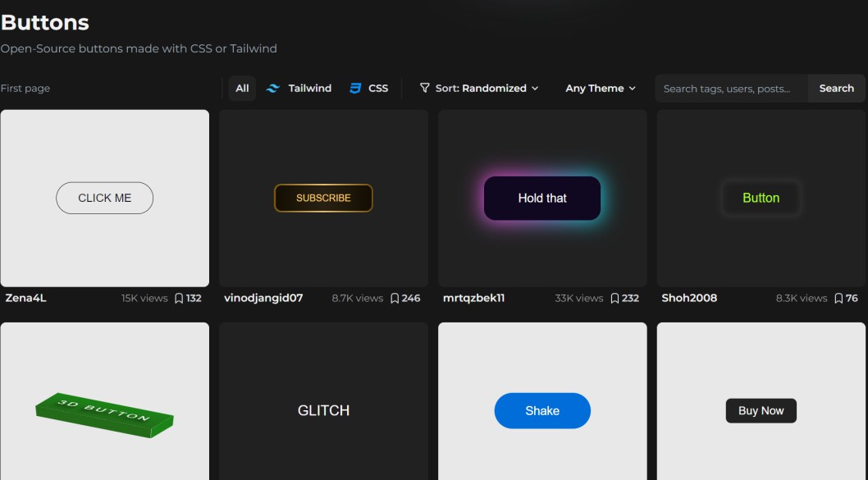Click the Search button
Image resolution: width=868 pixels, height=480 pixels.
(837, 88)
